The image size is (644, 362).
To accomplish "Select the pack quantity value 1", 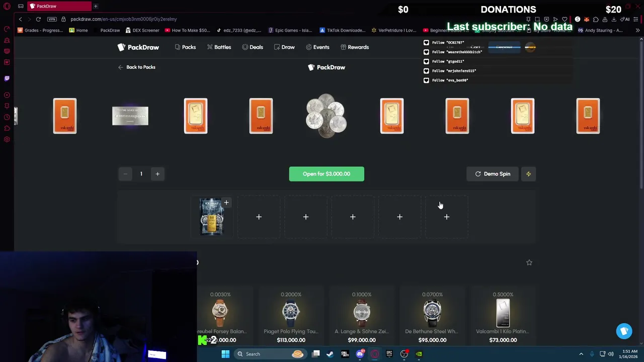I will click(141, 174).
